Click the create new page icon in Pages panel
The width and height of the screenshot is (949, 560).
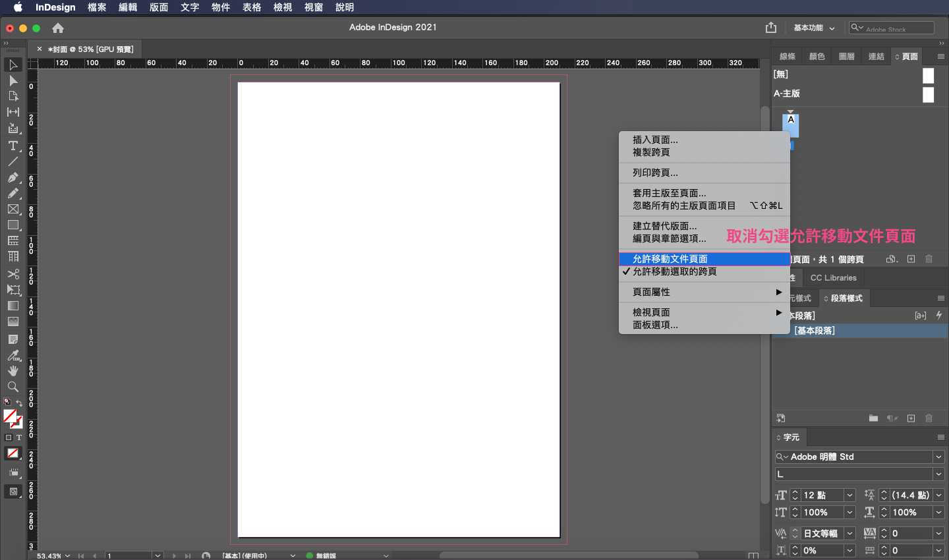[x=911, y=259]
